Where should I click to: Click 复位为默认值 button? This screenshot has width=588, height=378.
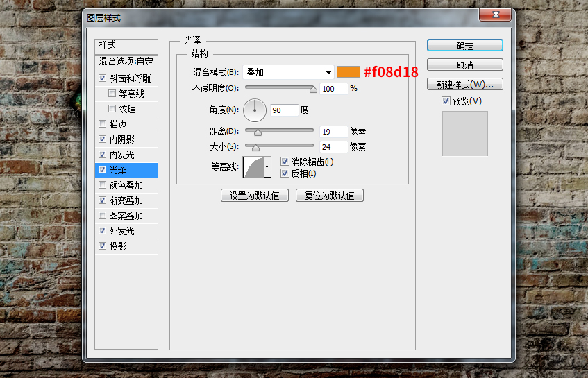click(x=330, y=196)
